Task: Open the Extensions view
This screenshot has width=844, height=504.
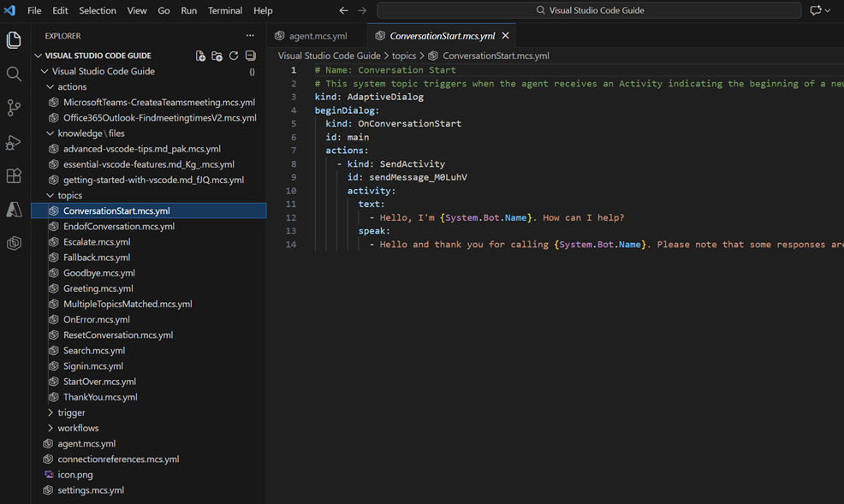Action: [x=14, y=176]
